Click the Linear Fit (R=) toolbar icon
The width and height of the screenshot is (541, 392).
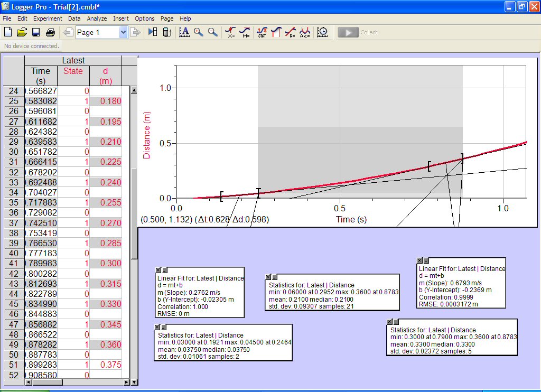[x=290, y=32]
